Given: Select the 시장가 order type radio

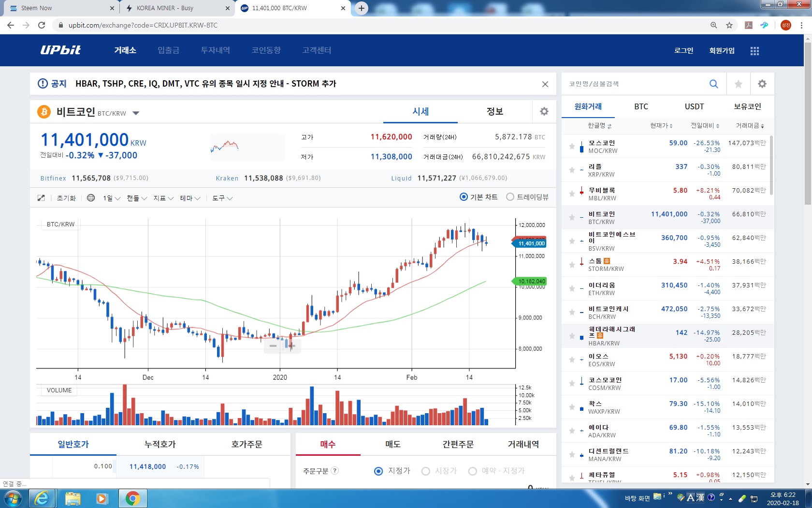Looking at the screenshot, I should pos(426,471).
